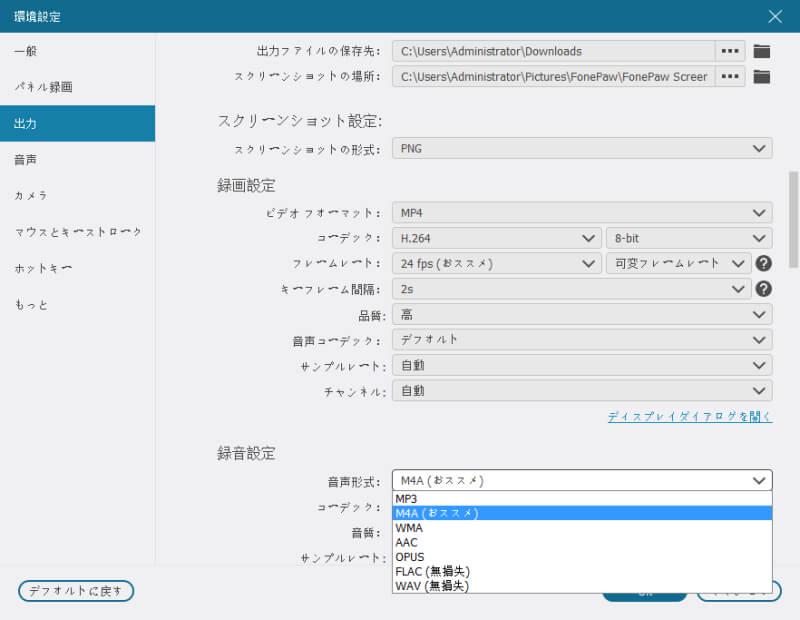
Task: Open the カメラ settings tab
Action: (x=78, y=196)
